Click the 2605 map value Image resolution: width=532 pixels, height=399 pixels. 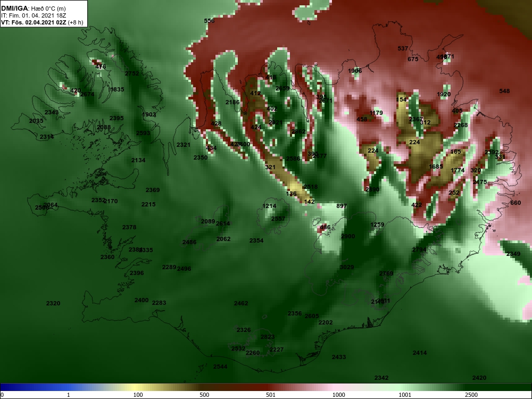click(312, 316)
